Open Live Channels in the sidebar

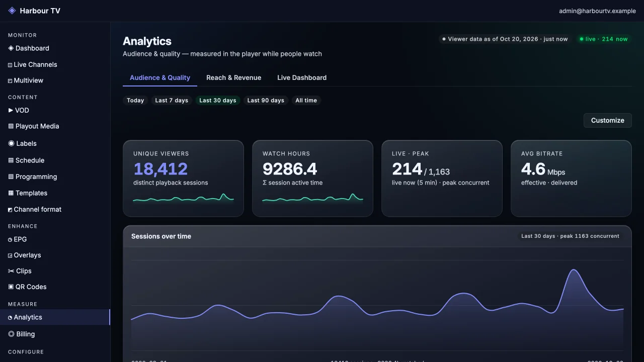(55, 64)
